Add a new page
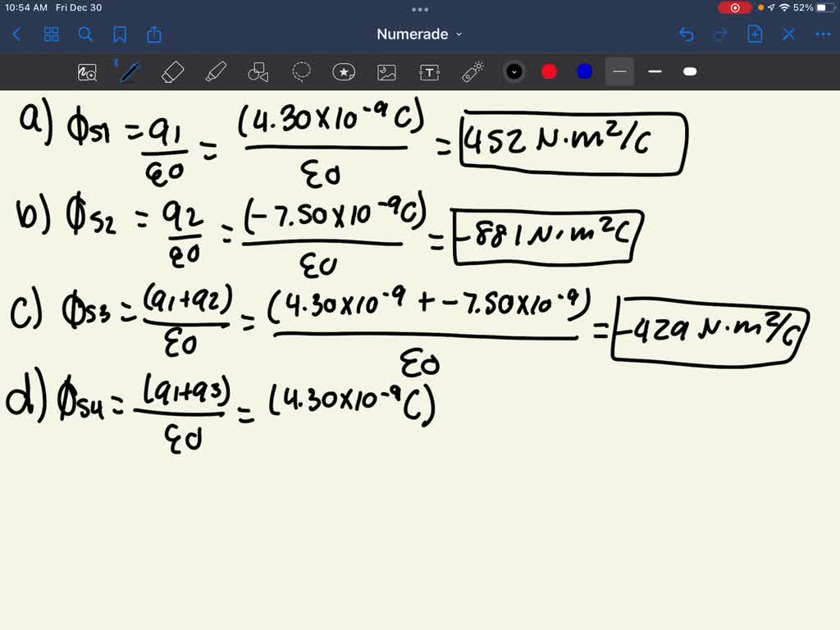The image size is (840, 630). pyautogui.click(x=754, y=34)
